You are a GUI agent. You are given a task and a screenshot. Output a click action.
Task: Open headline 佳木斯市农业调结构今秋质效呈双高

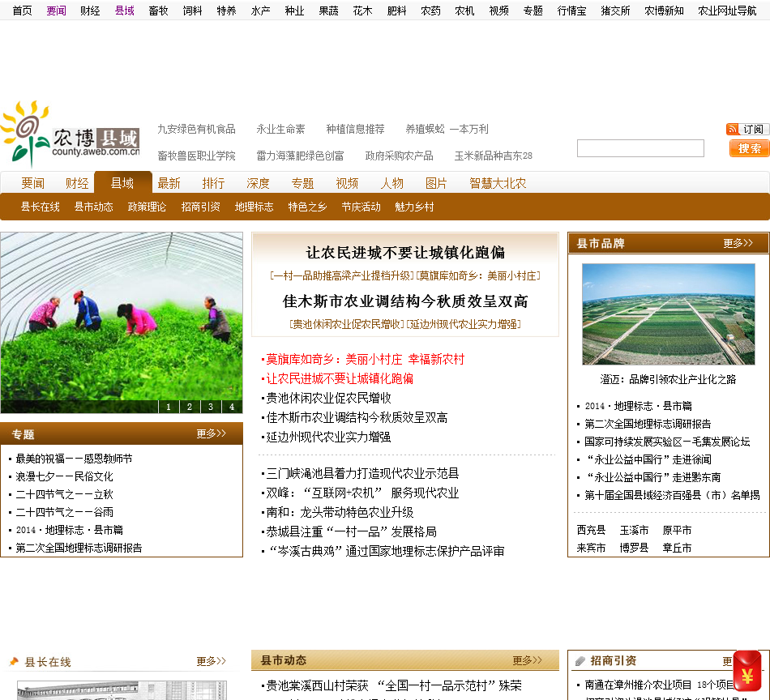(x=405, y=301)
